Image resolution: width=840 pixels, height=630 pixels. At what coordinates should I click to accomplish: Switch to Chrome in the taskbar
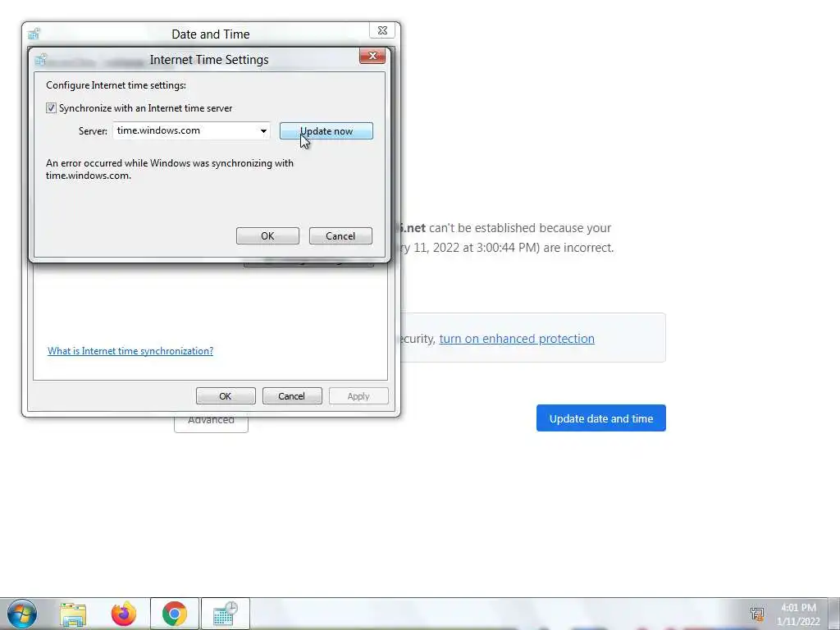(x=175, y=614)
